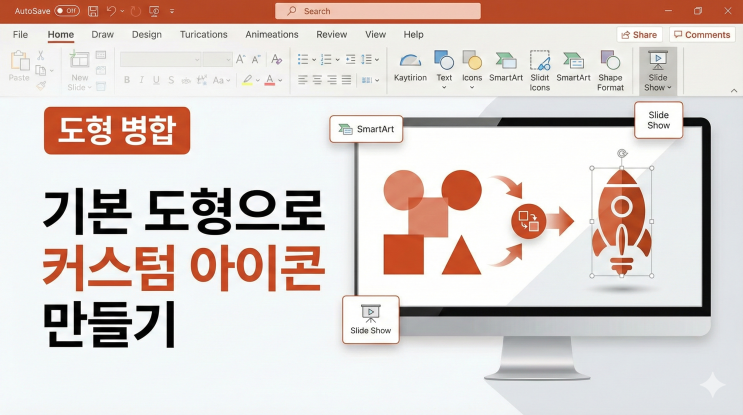Toggle Underline formatting
The height and width of the screenshot is (415, 743).
[156, 81]
